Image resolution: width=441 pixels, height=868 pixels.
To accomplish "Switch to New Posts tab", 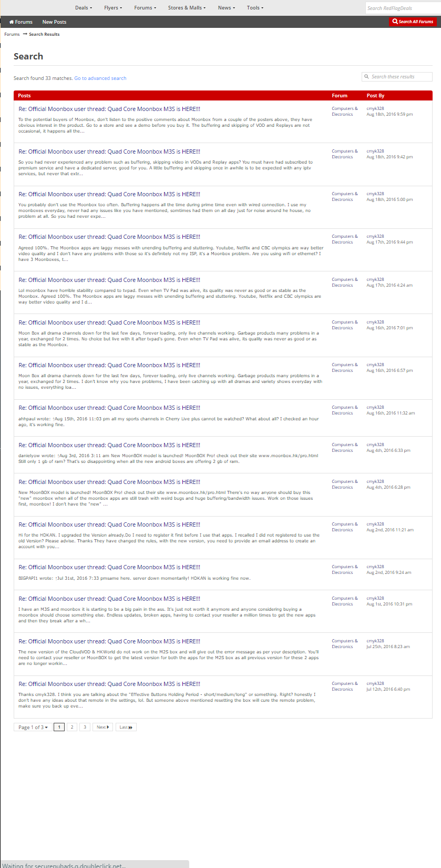I will pos(54,22).
